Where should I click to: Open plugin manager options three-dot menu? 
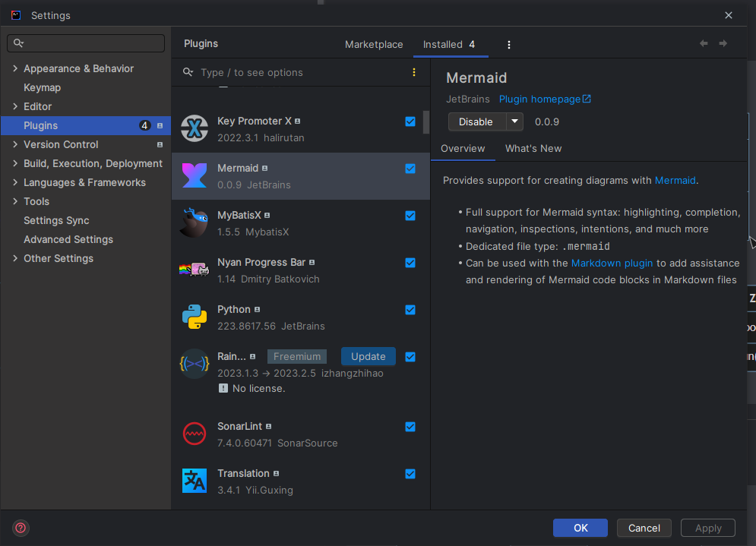click(508, 45)
